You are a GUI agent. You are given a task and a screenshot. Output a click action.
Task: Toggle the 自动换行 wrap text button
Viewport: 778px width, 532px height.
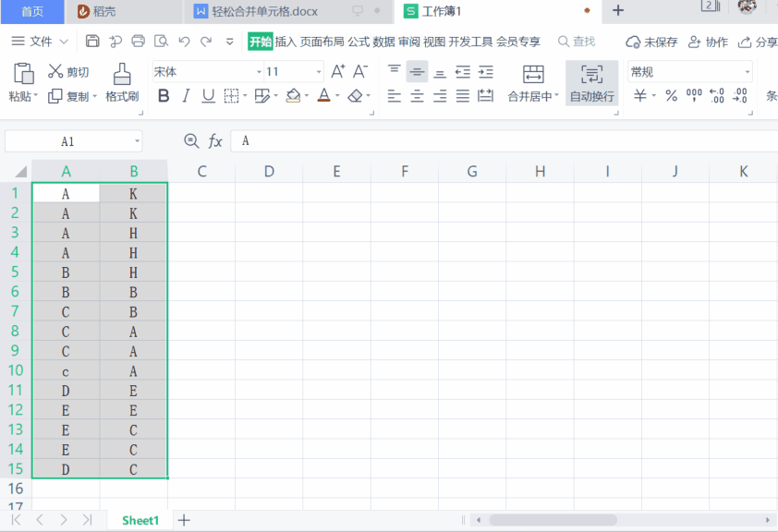coord(592,83)
